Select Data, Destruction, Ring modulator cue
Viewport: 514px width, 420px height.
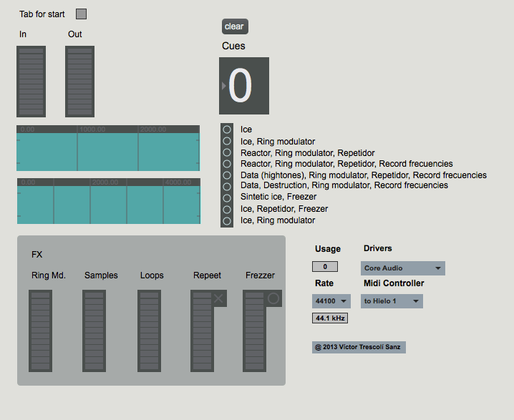(x=227, y=186)
